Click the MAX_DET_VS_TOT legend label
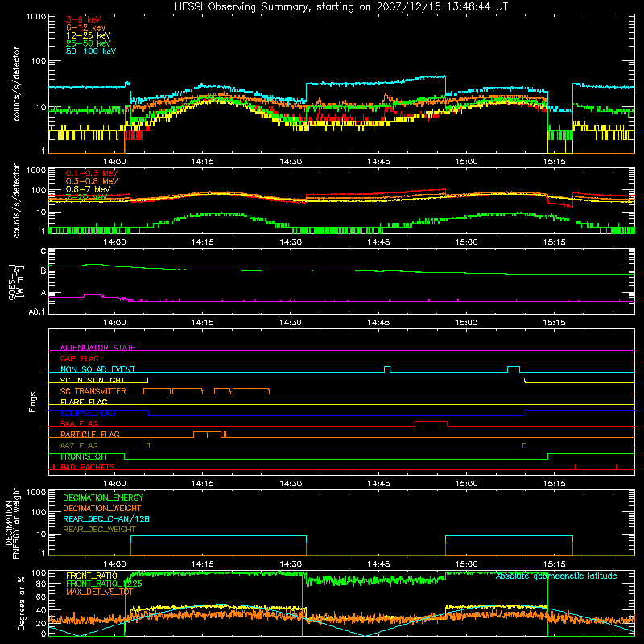Screen dimensions: 644x644 99,592
